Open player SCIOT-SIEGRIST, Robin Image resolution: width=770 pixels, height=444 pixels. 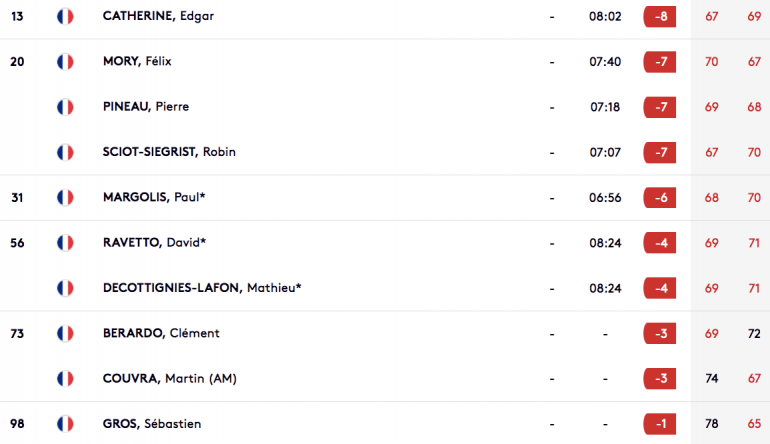[169, 152]
